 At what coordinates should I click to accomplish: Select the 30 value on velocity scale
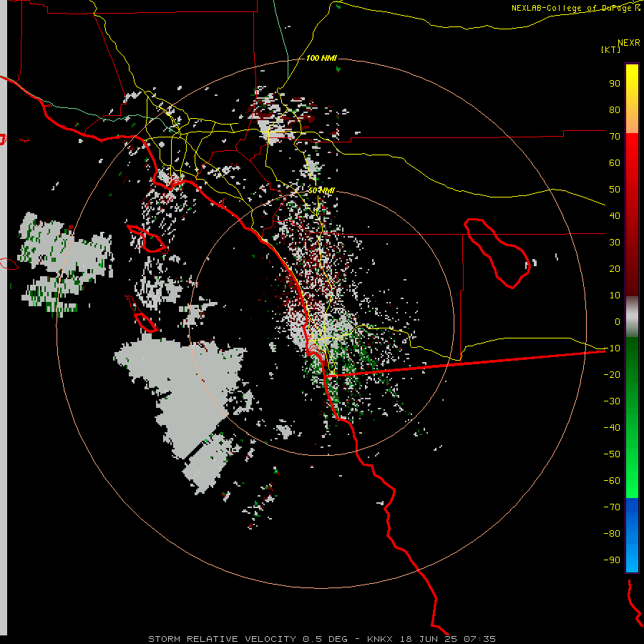615,243
